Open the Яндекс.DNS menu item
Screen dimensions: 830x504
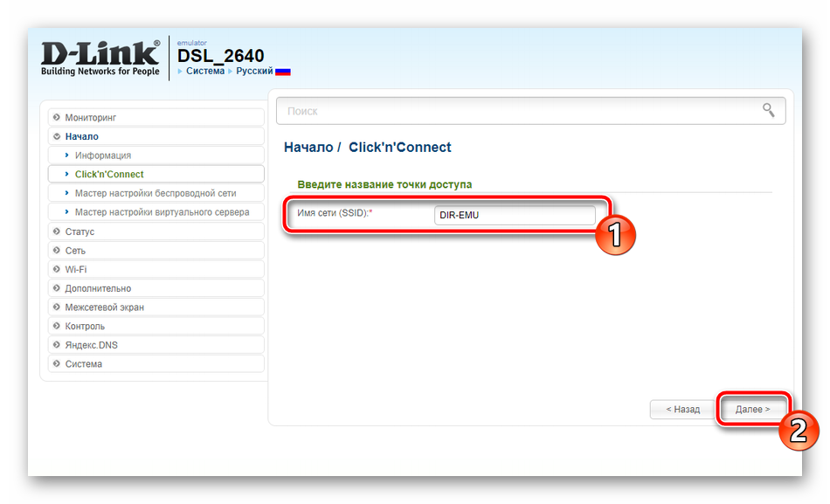pos(156,345)
